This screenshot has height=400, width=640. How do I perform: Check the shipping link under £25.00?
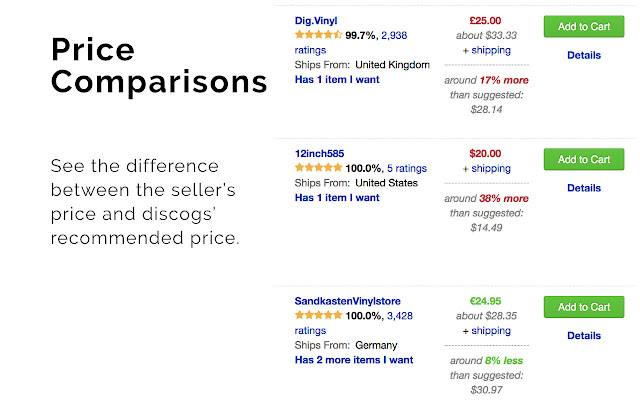(491, 51)
